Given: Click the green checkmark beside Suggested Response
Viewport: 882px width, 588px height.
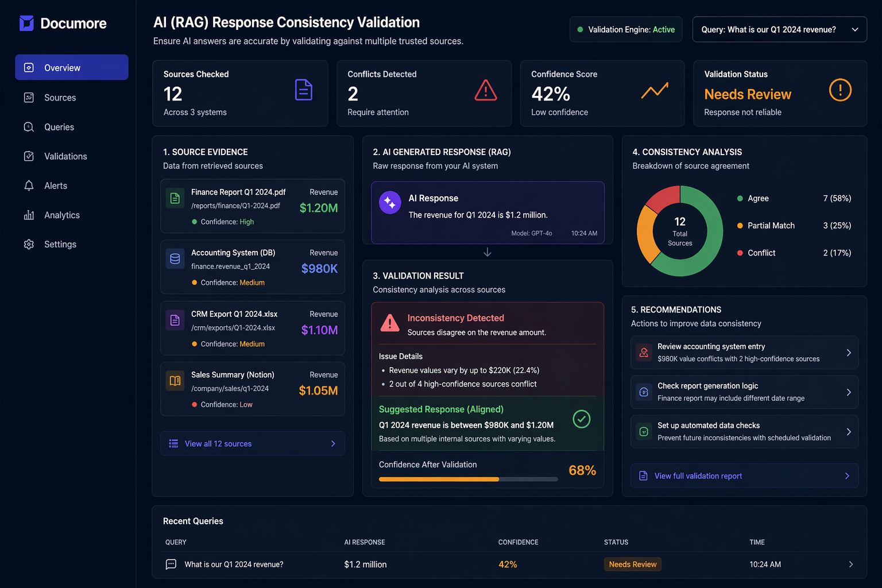Looking at the screenshot, I should click(582, 419).
